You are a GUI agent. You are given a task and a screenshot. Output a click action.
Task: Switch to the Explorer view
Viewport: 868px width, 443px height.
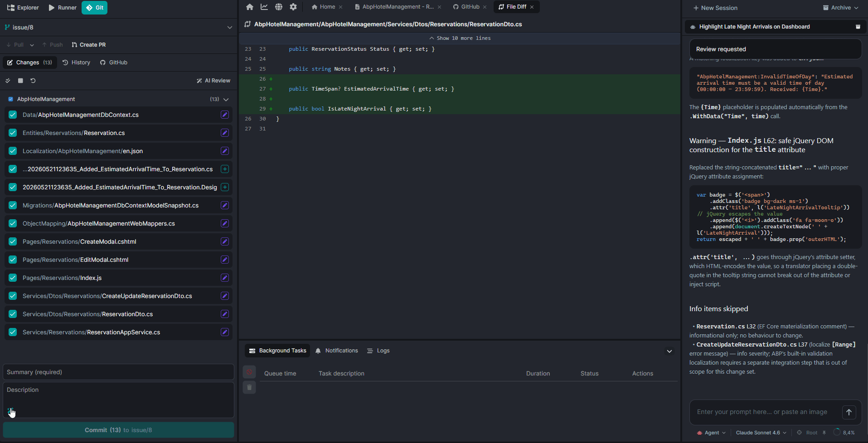click(x=23, y=8)
